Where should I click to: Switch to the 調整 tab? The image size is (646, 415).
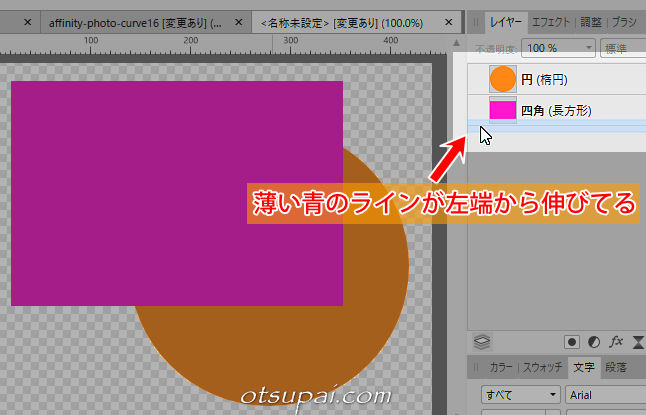click(591, 21)
